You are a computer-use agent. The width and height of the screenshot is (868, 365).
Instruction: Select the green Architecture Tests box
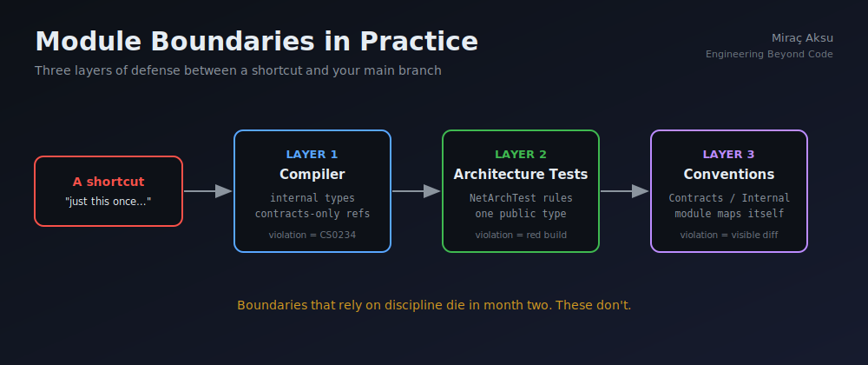520,191
